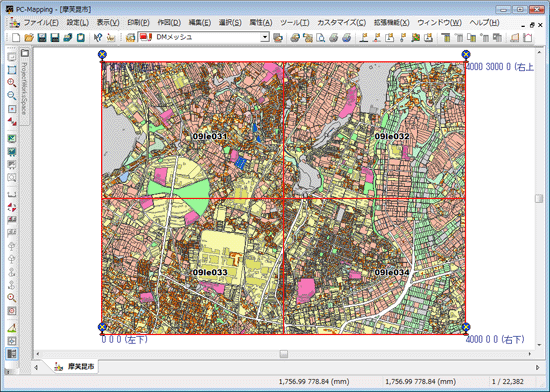Click the '0 0 0 (左下)' coordinate label
Viewport: 550px width, 392px height.
[125, 339]
